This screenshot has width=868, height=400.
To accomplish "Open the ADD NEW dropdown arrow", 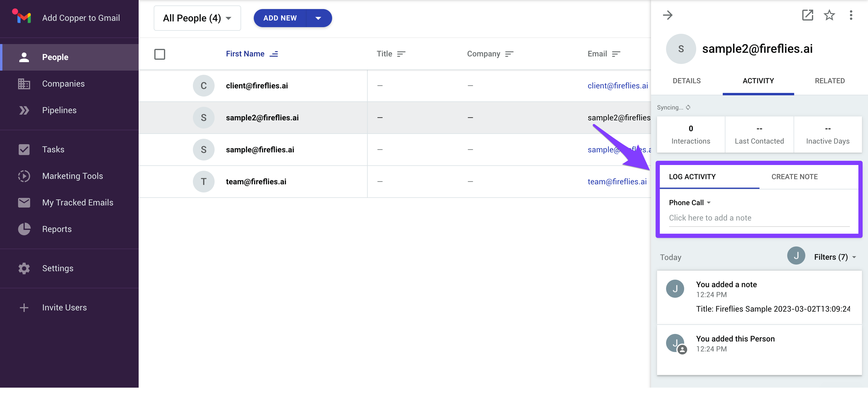I will pos(319,18).
